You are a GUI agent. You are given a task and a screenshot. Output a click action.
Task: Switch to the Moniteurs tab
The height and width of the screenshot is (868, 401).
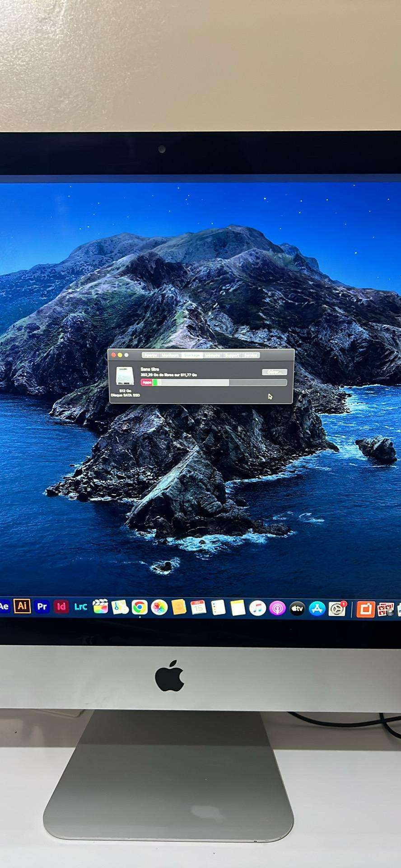(x=170, y=355)
